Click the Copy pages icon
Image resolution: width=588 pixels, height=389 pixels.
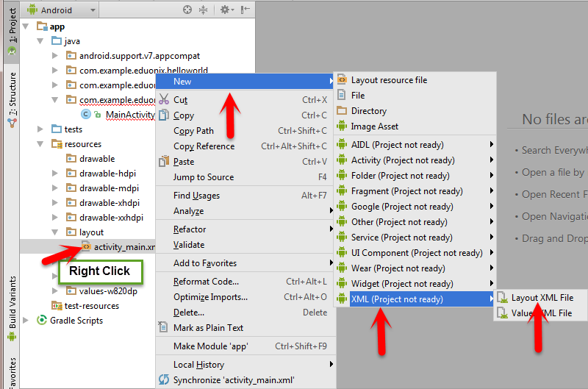[164, 115]
